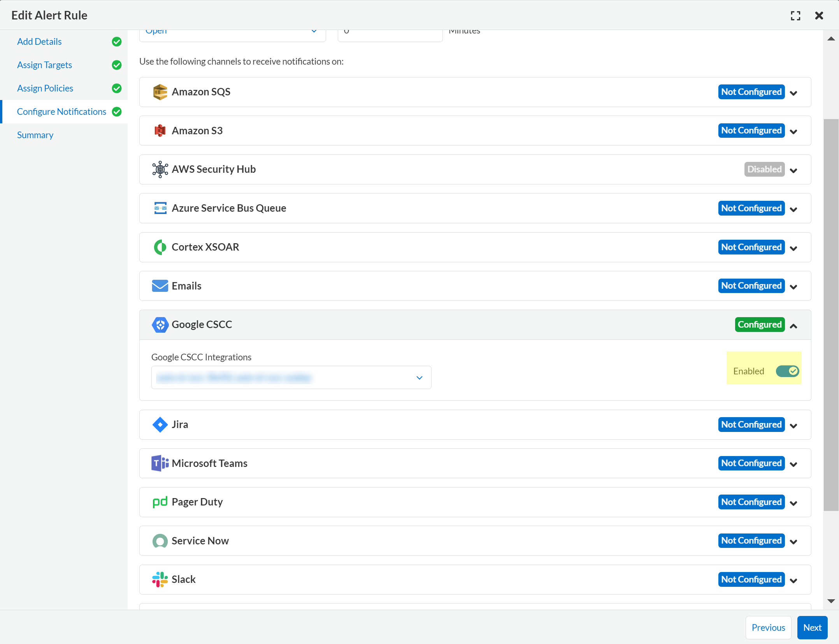The image size is (839, 644).
Task: Go to the Add Details step
Action: point(39,42)
